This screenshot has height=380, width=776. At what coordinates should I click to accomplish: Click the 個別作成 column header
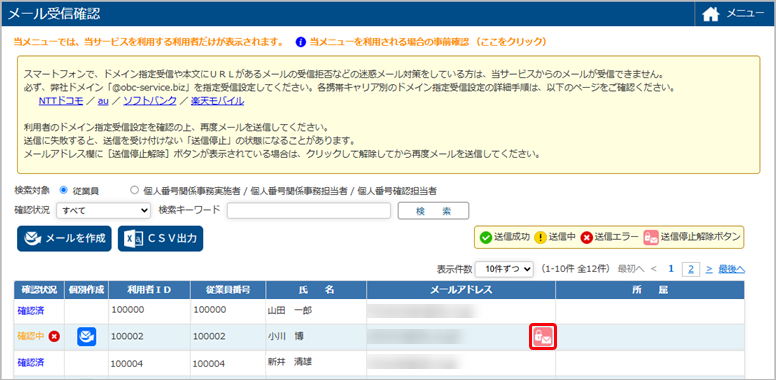(x=87, y=290)
